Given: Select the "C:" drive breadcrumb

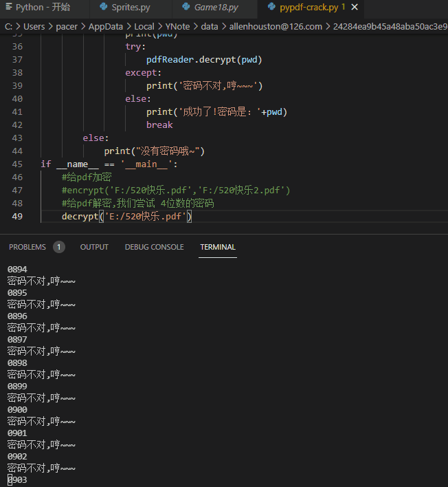Looking at the screenshot, I should 9,26.
